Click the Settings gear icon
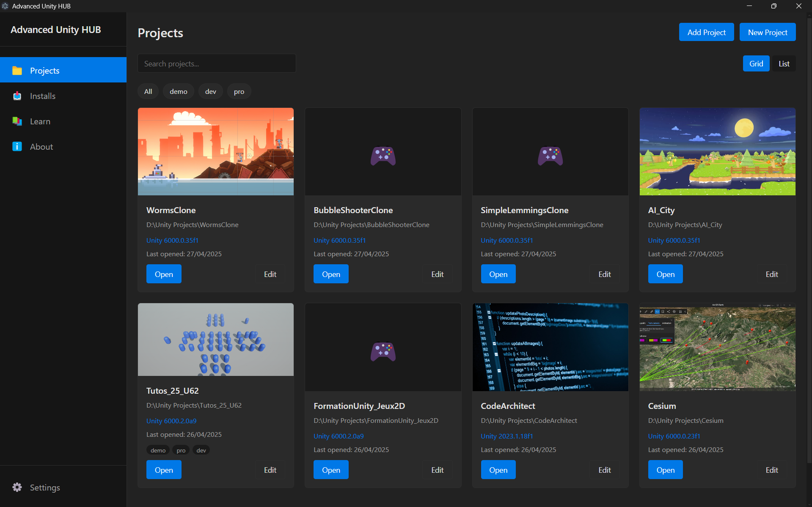The width and height of the screenshot is (812, 507). (17, 487)
